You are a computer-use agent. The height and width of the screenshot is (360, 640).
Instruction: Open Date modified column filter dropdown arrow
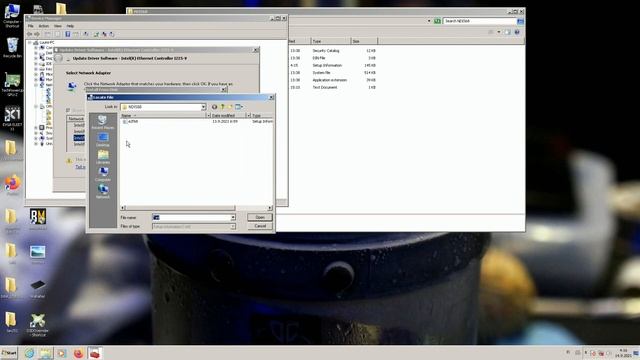[248, 116]
